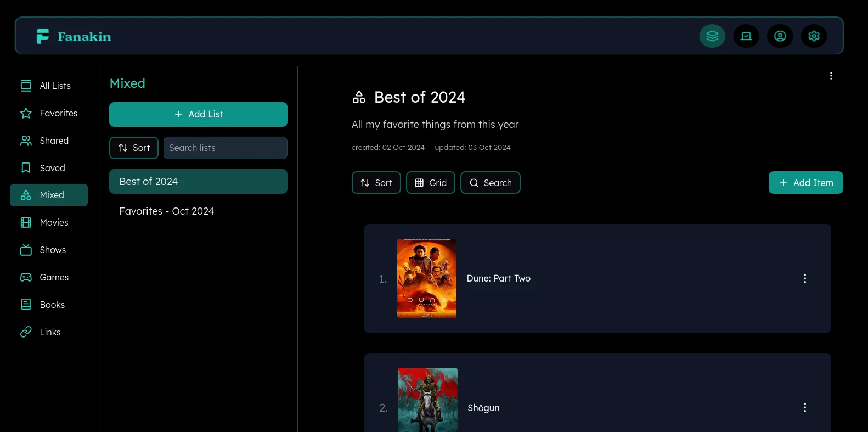Viewport: 868px width, 432px height.
Task: Select Favorites - Oct 2024 list
Action: 198,211
